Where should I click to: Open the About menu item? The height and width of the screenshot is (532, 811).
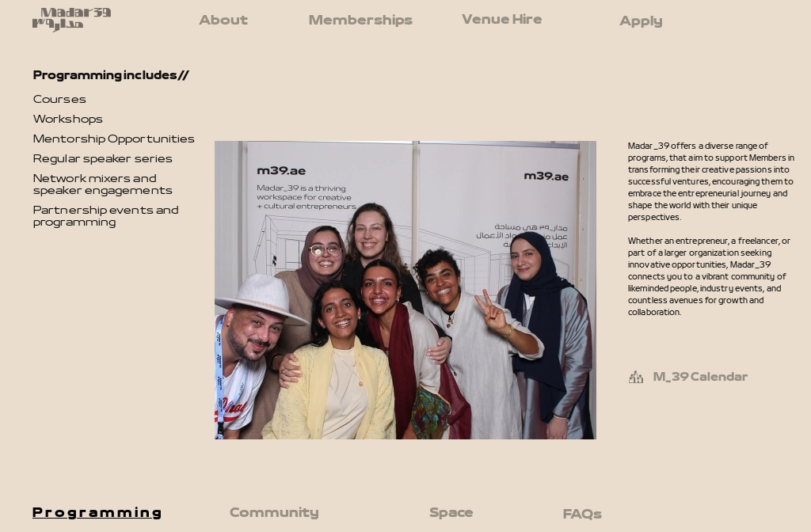tap(223, 20)
